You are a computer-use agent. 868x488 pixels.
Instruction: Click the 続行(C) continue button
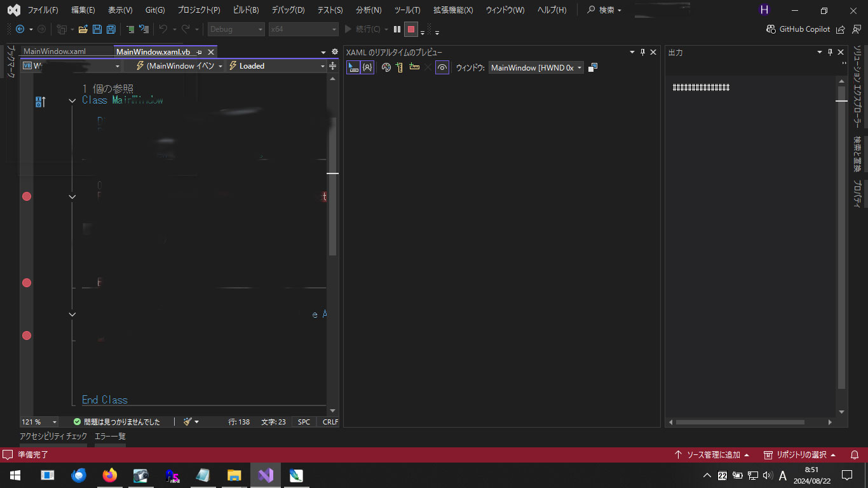(362, 29)
